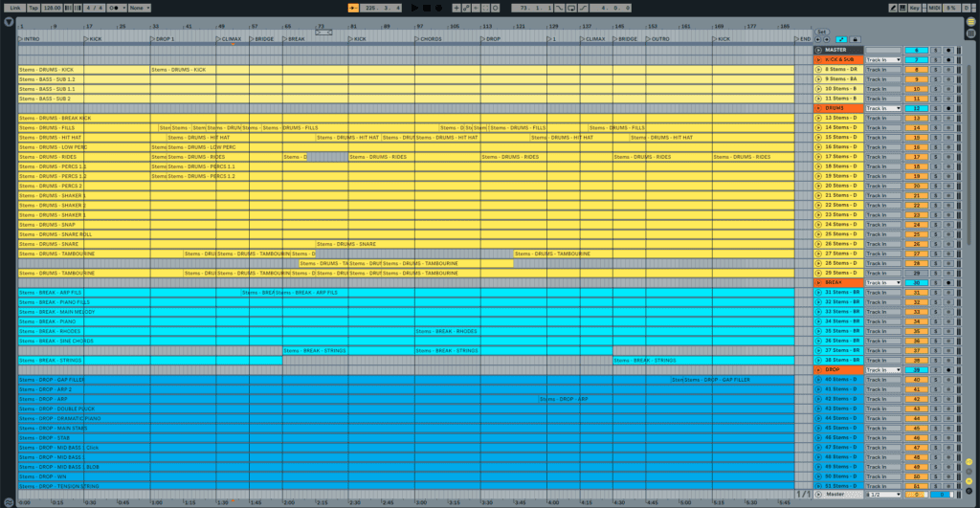
Task: Click the loop brace above bar 73
Action: tap(323, 33)
